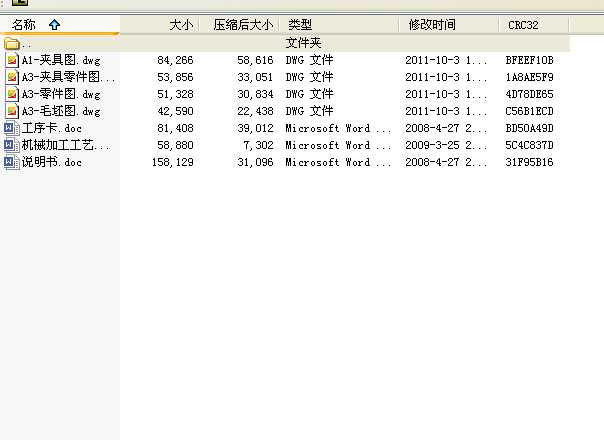Click Microsoft Word type of 工序卡.doc
Screen dimensions: 604x440
coord(338,128)
